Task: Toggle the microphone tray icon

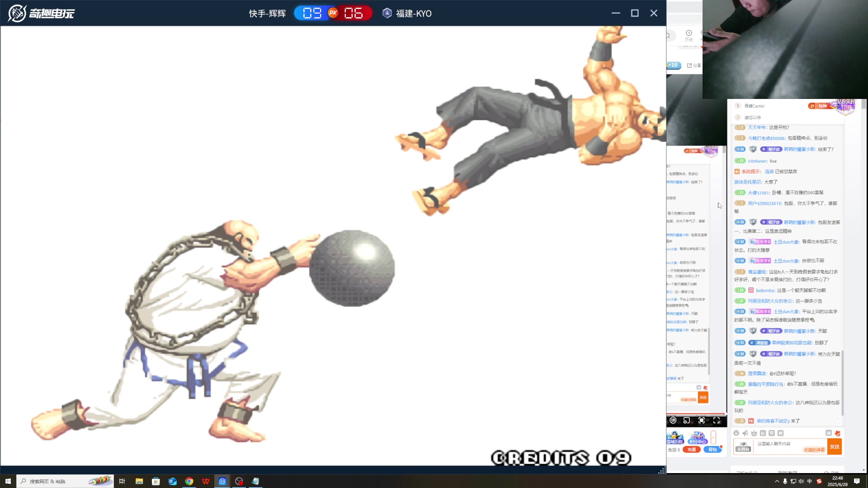Action: (785, 481)
